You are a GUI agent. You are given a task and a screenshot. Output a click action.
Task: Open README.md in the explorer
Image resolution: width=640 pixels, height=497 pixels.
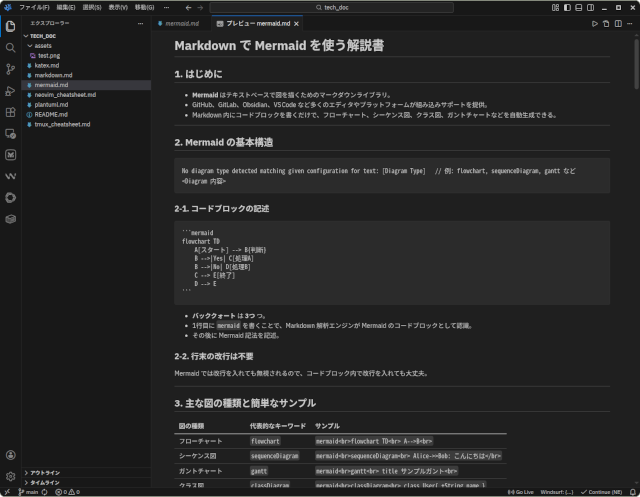[50, 114]
